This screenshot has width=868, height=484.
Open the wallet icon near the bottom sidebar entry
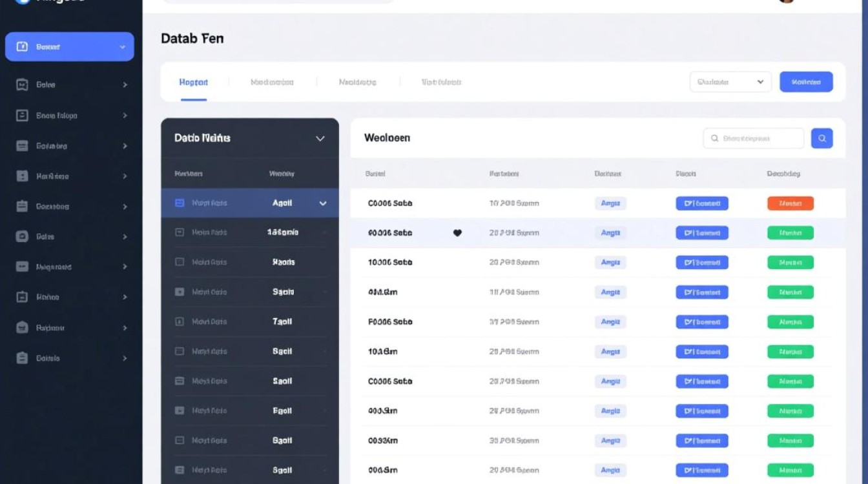[x=23, y=327]
